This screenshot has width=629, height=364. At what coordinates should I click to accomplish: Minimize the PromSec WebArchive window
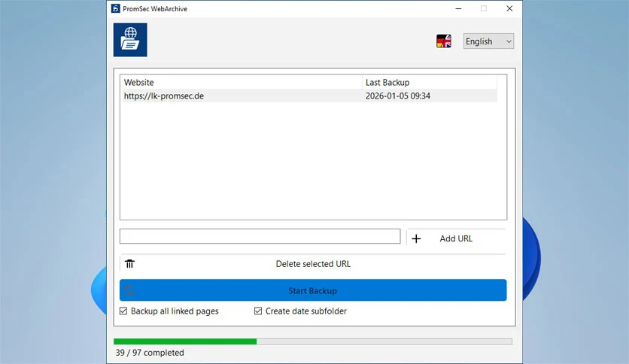pos(458,8)
